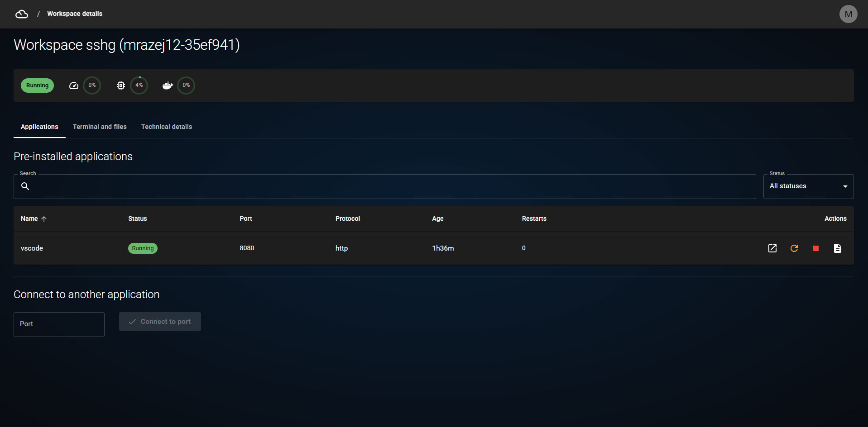
Task: Click the http protocol cell
Action: pos(342,248)
